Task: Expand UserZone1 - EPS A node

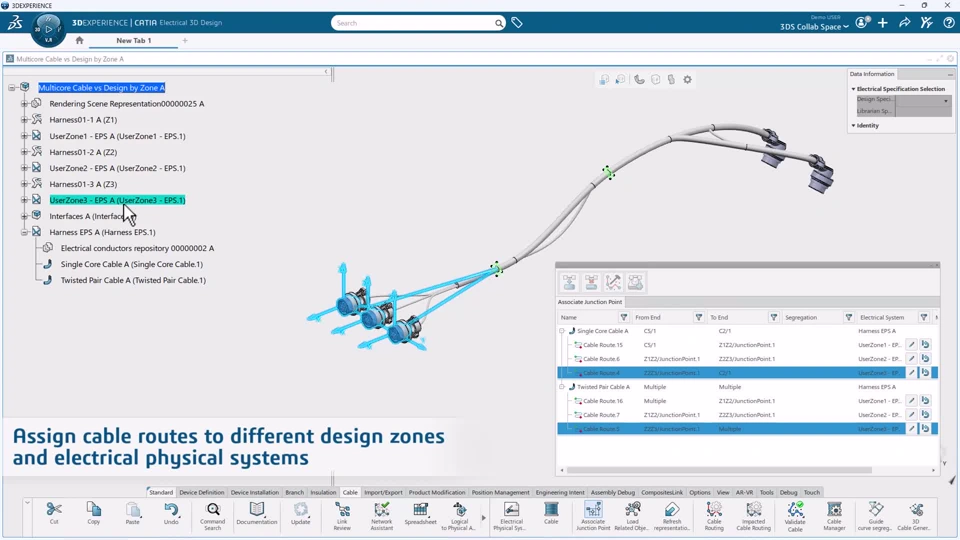Action: pyautogui.click(x=24, y=136)
